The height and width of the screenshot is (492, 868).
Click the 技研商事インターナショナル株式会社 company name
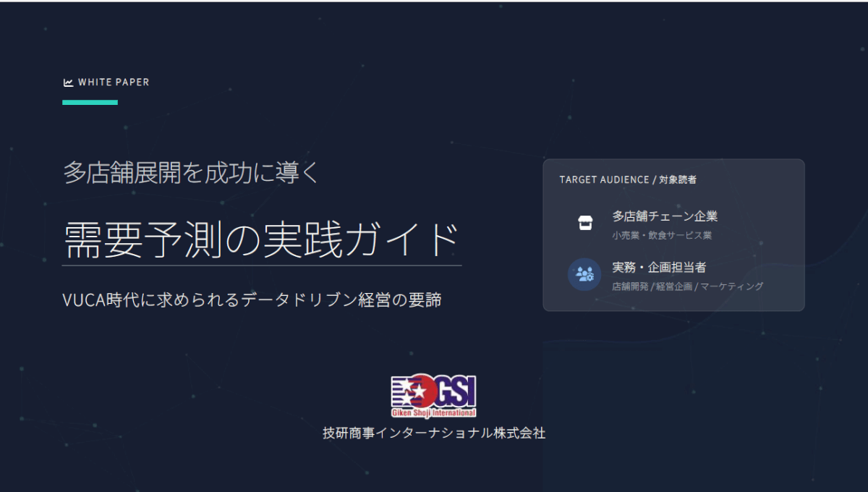[434, 433]
